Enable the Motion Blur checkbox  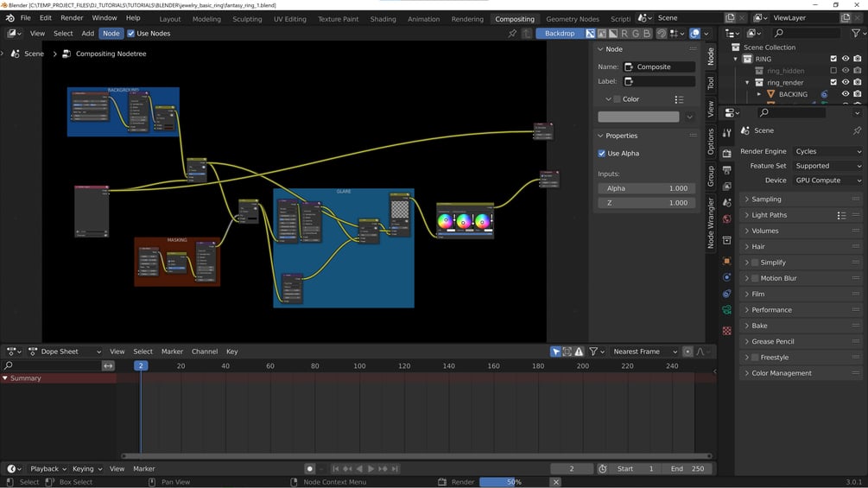tap(755, 278)
